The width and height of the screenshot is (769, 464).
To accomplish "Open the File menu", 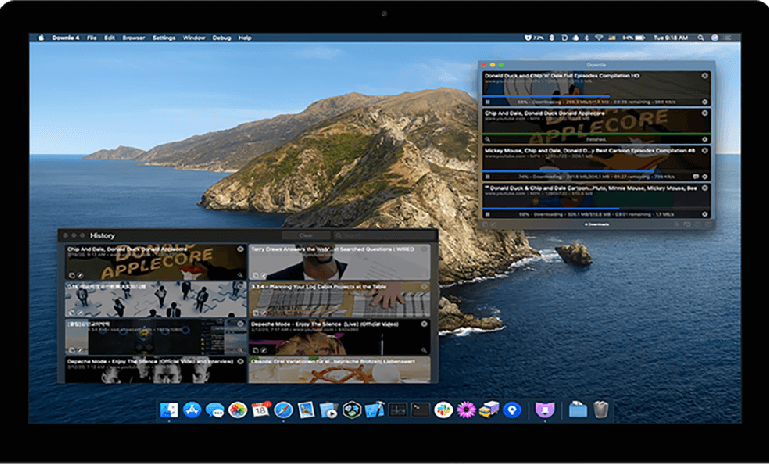I will pyautogui.click(x=92, y=38).
